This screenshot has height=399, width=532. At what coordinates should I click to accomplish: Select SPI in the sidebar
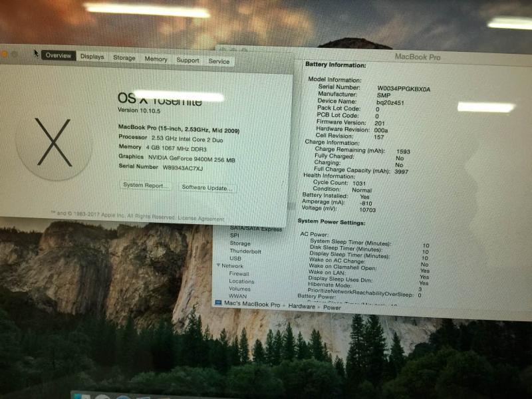[235, 235]
